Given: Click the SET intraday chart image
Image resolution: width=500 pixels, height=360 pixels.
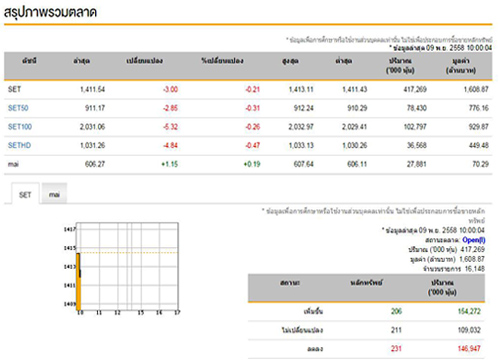Looking at the screenshot, I should [x=122, y=269].
